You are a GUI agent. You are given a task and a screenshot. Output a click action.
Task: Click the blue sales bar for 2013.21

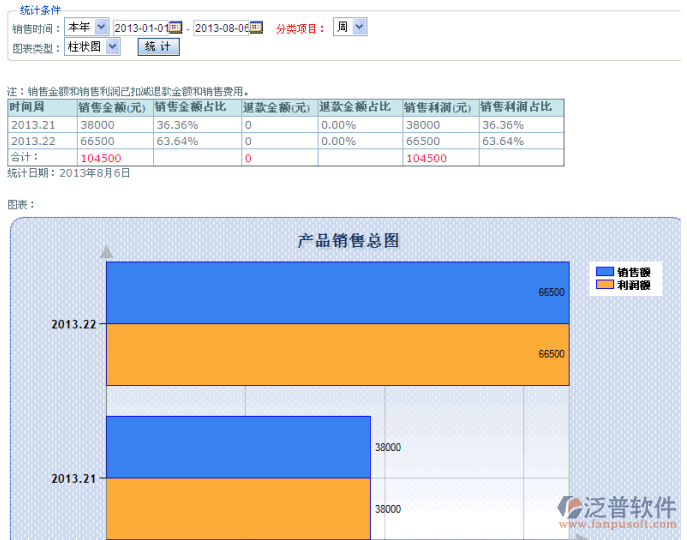point(238,447)
